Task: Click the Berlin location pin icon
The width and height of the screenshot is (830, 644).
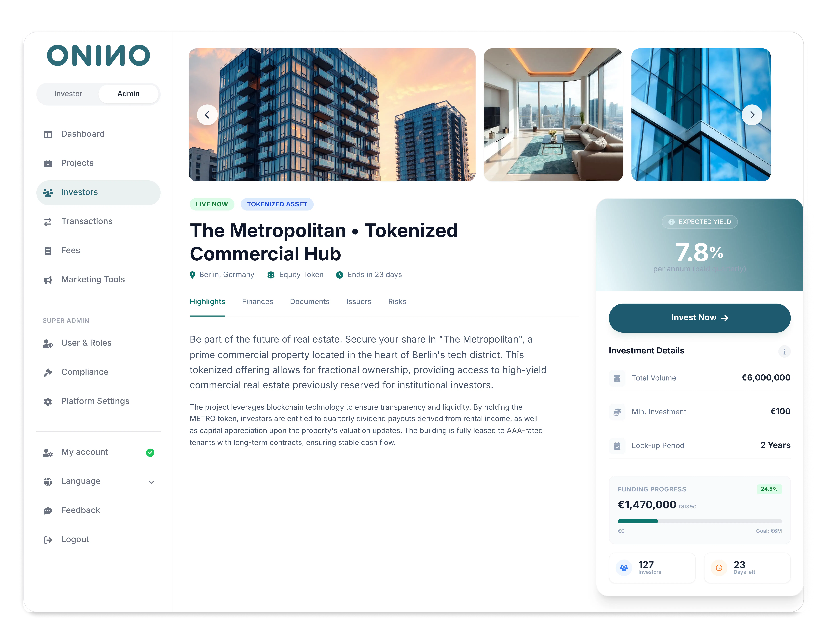Action: (x=192, y=275)
